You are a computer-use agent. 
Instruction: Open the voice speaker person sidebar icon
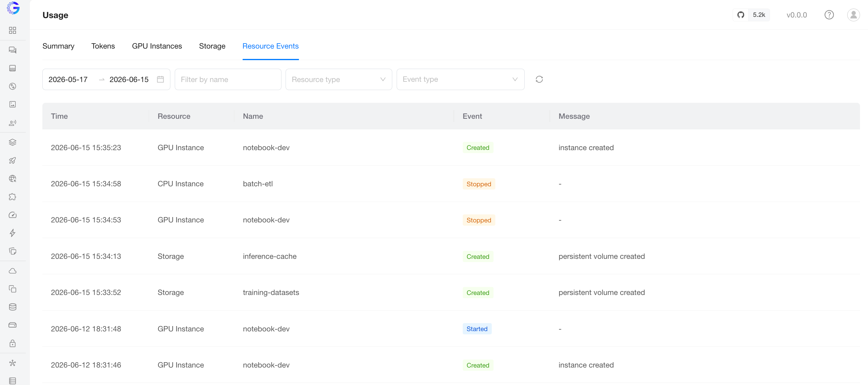point(12,123)
